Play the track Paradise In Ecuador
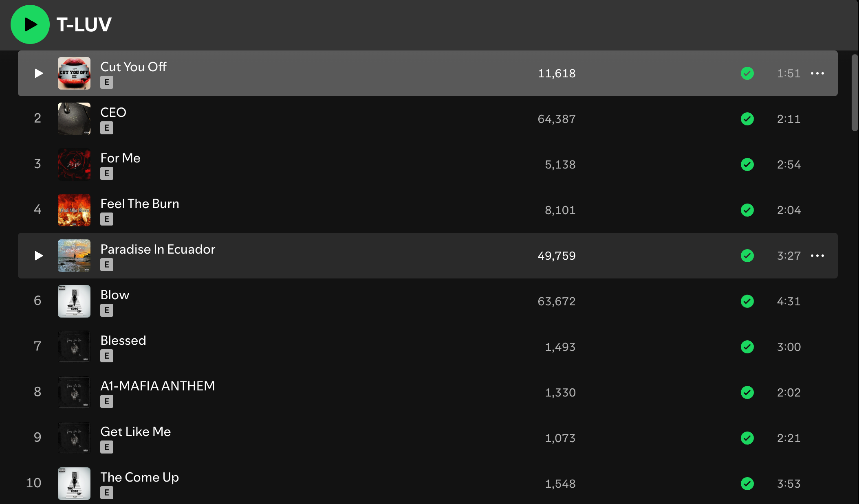The height and width of the screenshot is (504, 859). 39,256
